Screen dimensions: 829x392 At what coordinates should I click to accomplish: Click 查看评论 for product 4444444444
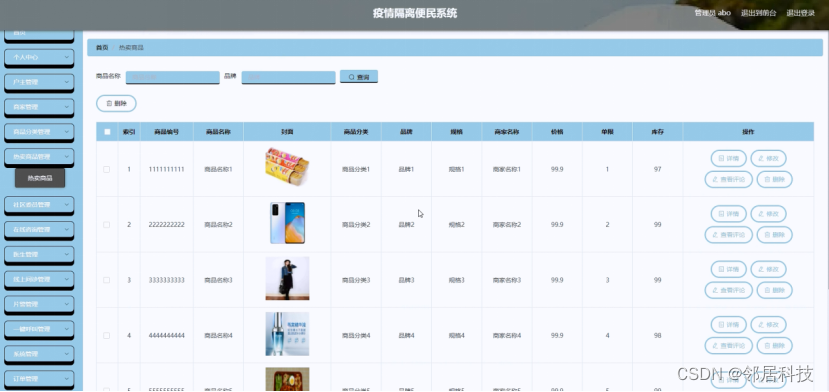[729, 345]
